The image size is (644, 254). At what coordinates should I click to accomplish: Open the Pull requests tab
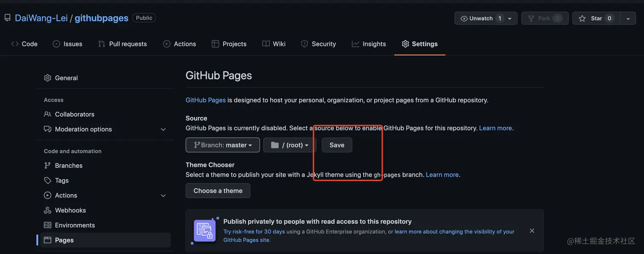click(122, 44)
